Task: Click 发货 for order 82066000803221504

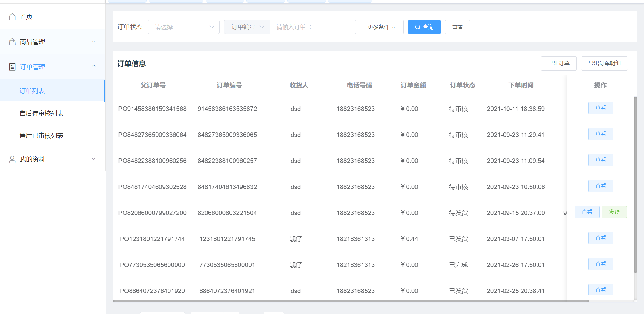Action: pos(614,212)
